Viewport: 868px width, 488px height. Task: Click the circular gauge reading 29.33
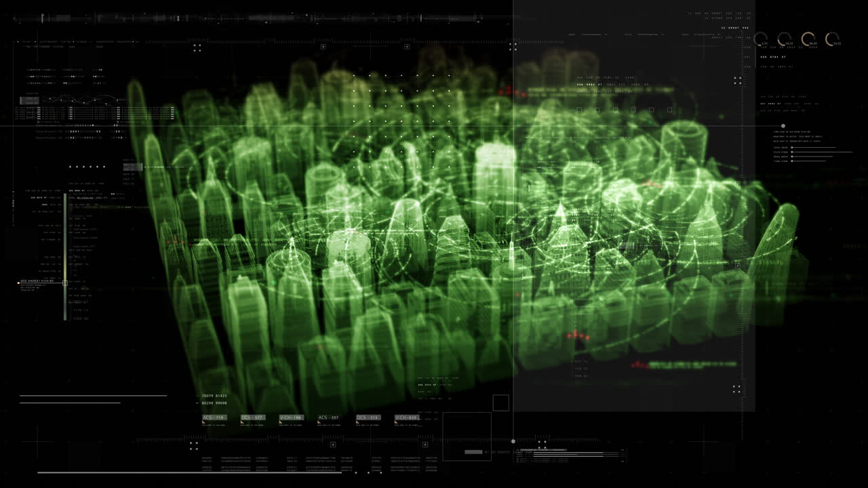(785, 39)
